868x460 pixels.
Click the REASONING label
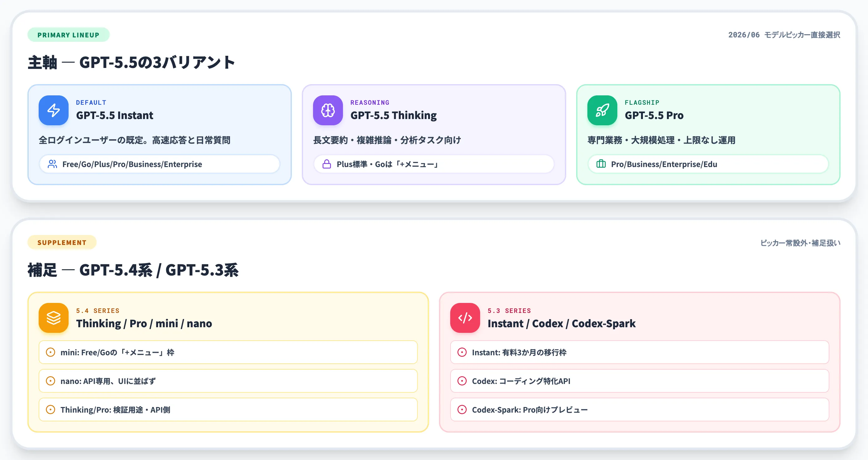click(x=370, y=102)
